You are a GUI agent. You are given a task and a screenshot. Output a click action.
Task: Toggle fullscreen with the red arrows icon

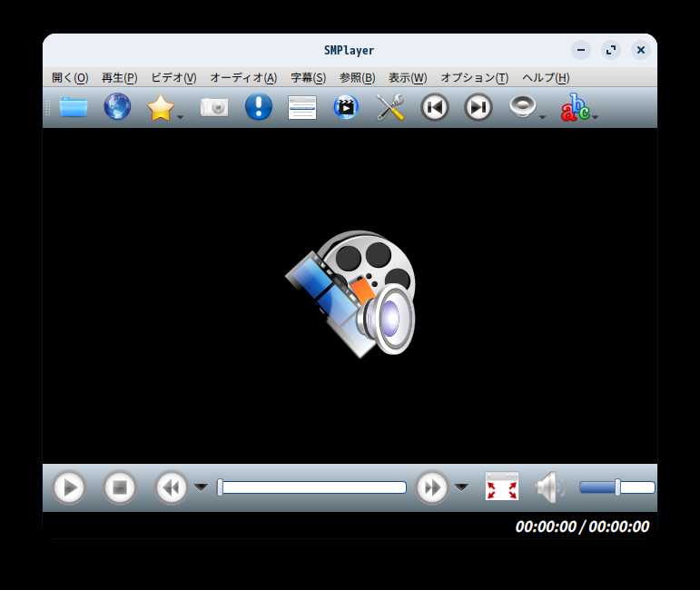point(502,487)
